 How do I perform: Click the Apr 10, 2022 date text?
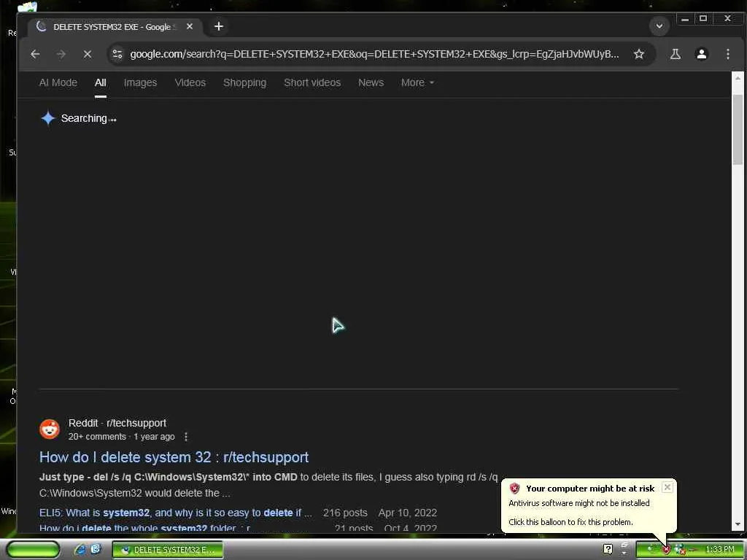[x=407, y=513]
